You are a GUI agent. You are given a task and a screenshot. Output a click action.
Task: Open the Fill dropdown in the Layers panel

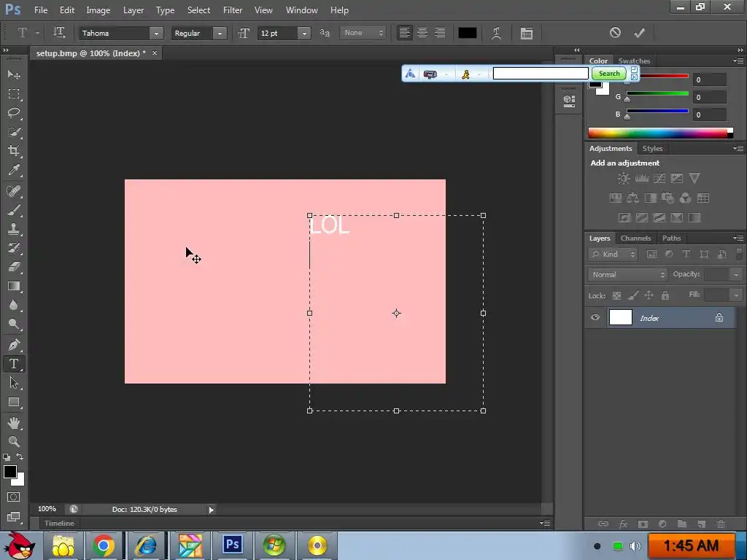736,295
